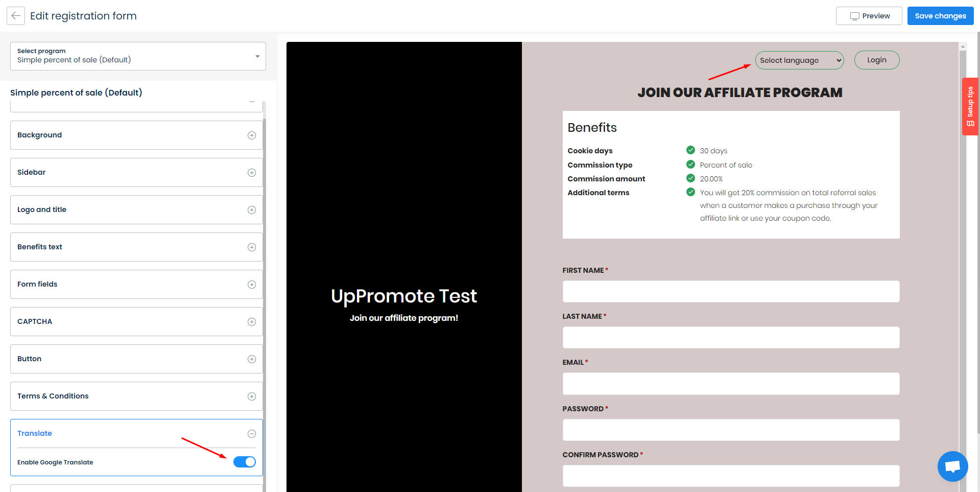
Task: Click the Save changes button
Action: click(940, 16)
